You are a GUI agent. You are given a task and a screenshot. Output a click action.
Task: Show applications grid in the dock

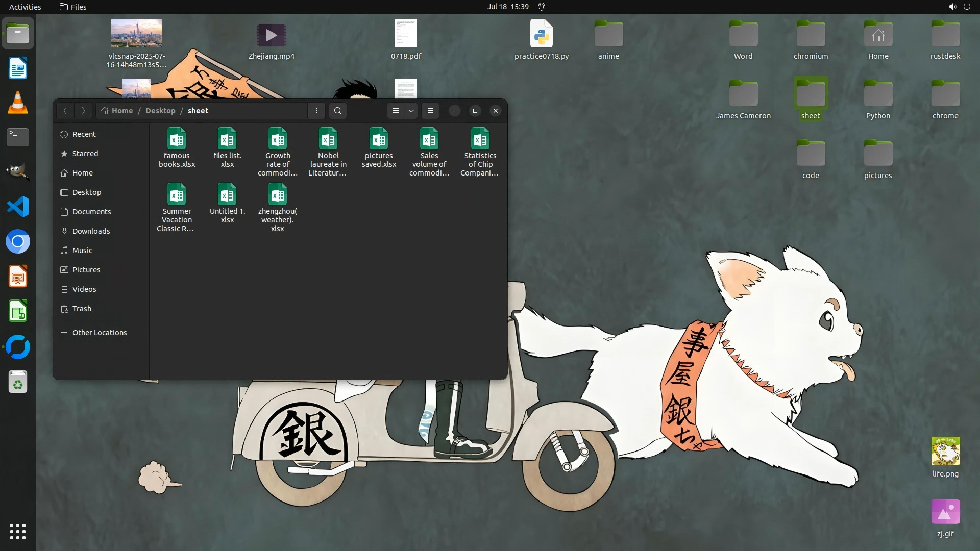[x=18, y=532]
